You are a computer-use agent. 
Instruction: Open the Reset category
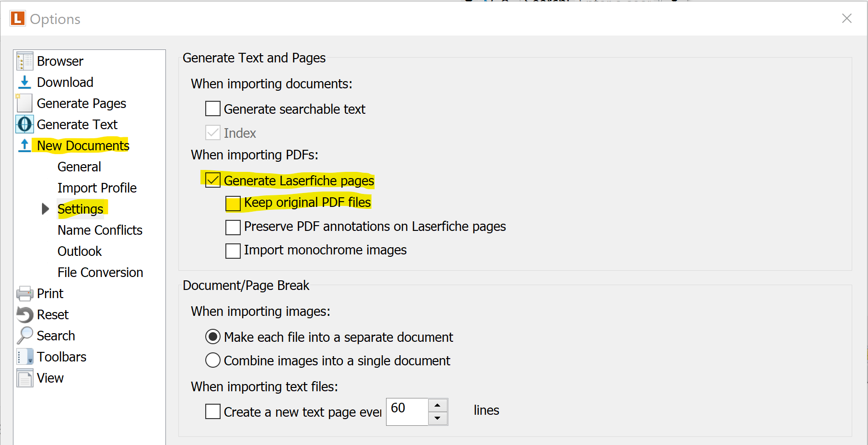(53, 314)
